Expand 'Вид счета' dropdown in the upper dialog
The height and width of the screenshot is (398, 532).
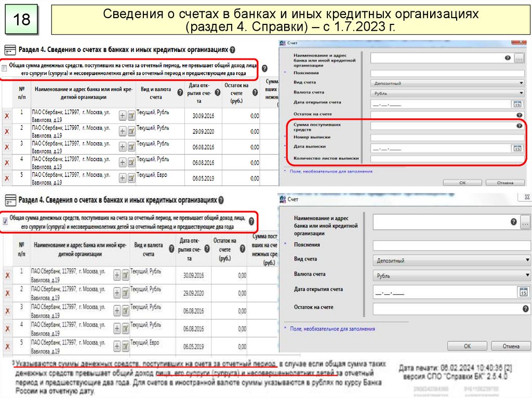tap(521, 83)
